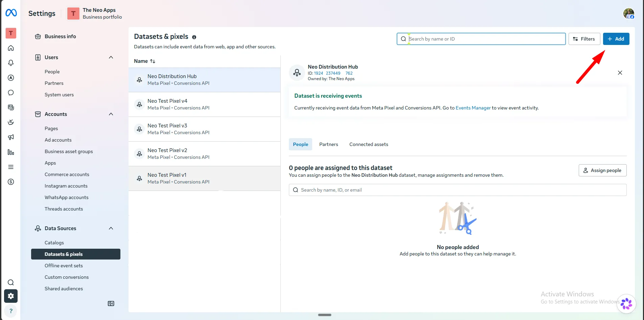Collapse the Data Sources section chevron
Screen dimensions: 644x320
(x=111, y=228)
